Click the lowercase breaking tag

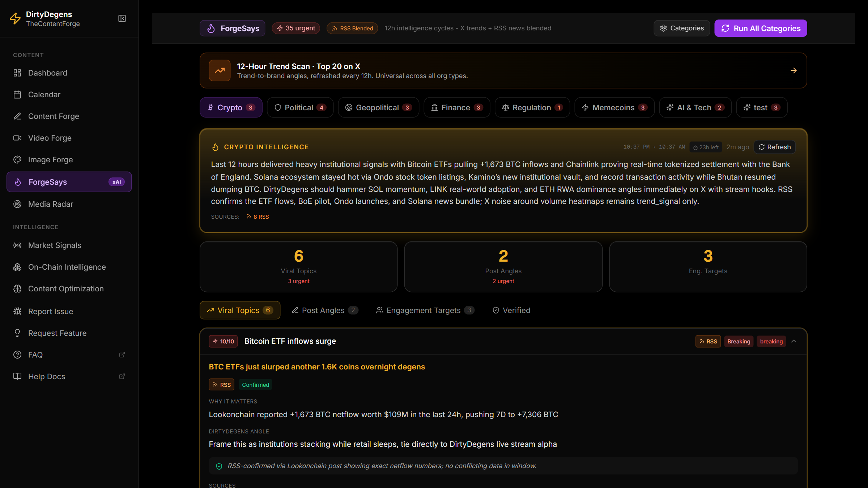point(771,341)
